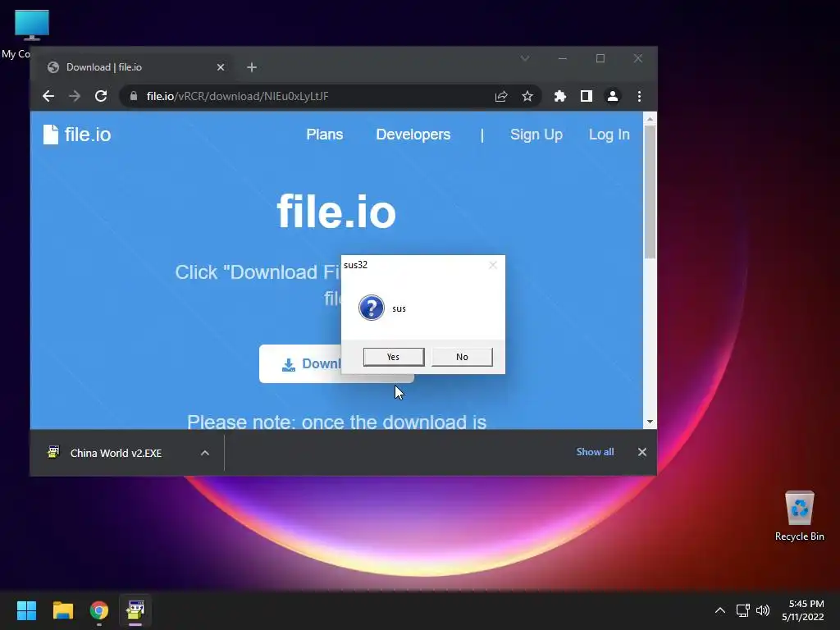
Task: Click the volume speaker tray icon
Action: [x=763, y=610]
